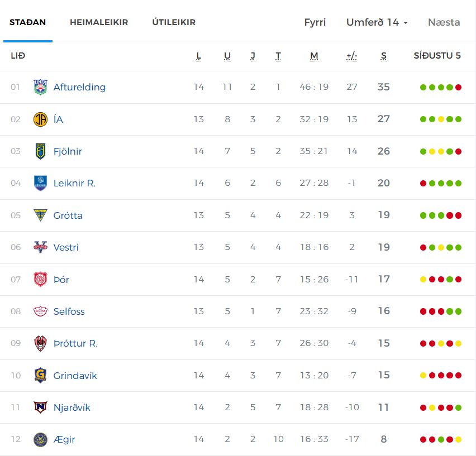Select the Staðan tab
This screenshot has width=476, height=456.
click(27, 22)
